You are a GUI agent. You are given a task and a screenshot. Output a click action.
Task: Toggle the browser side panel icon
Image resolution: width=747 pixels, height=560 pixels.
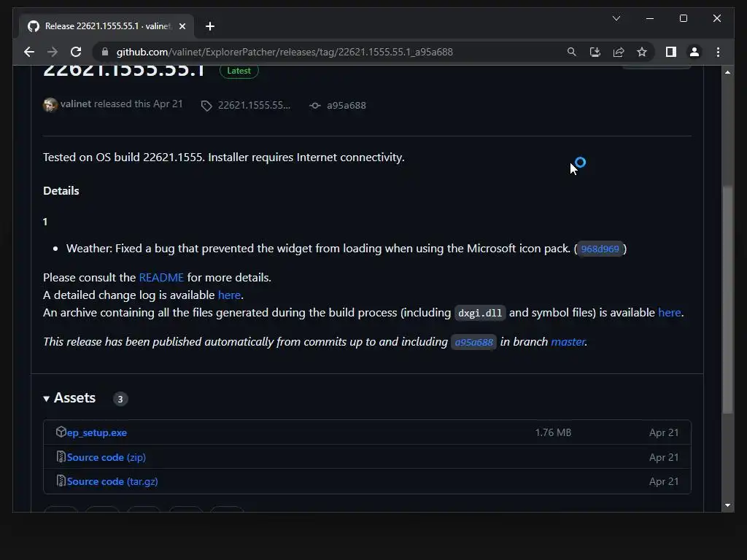[x=671, y=52]
